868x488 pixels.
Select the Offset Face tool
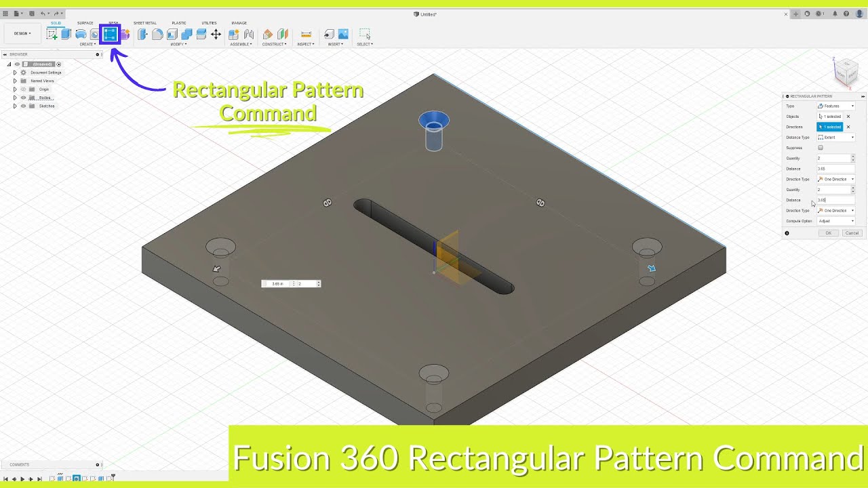pos(201,34)
